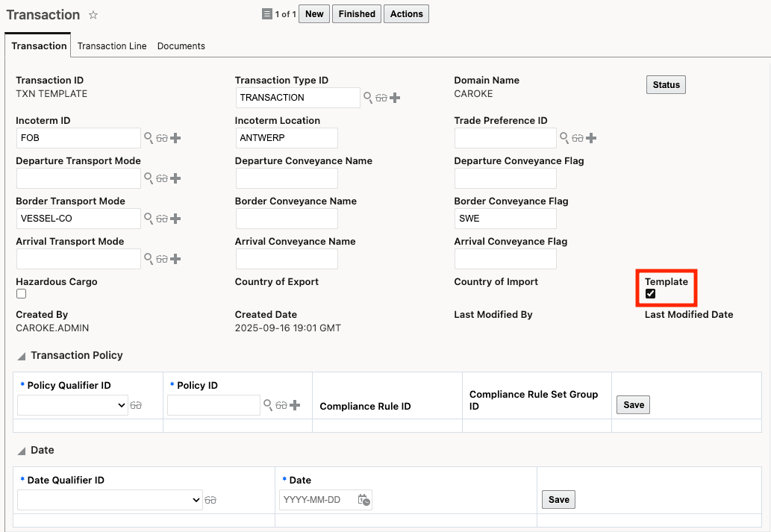Image resolution: width=771 pixels, height=532 pixels.
Task: Click the plus icon next to Departure Transport Mode
Action: 175,178
